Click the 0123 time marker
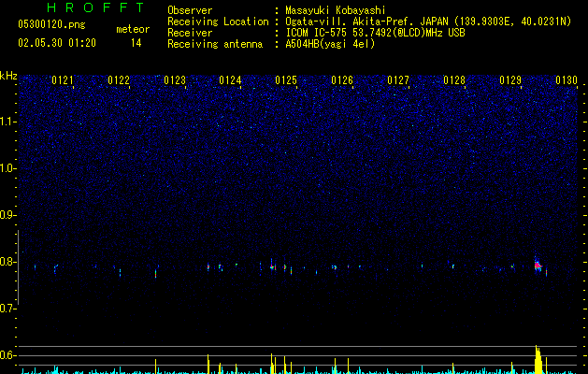 (x=175, y=80)
